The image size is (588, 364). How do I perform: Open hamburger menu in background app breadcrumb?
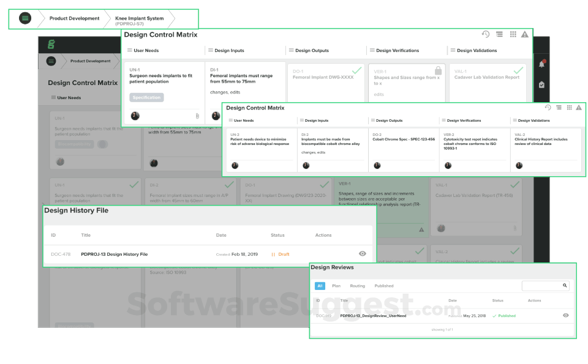(x=51, y=61)
